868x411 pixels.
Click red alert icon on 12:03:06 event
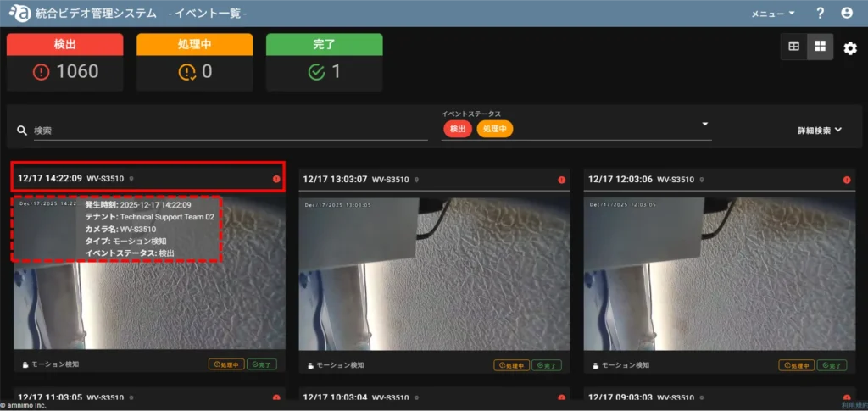(x=846, y=180)
